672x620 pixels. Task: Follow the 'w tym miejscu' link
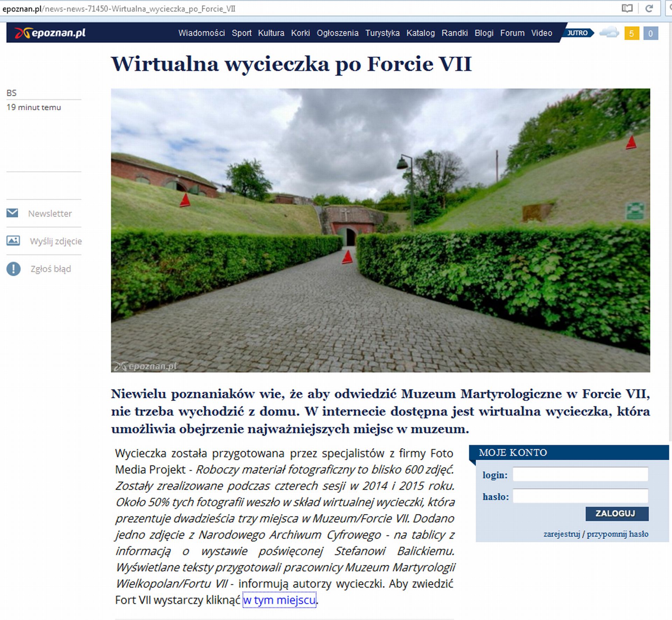coord(279,600)
